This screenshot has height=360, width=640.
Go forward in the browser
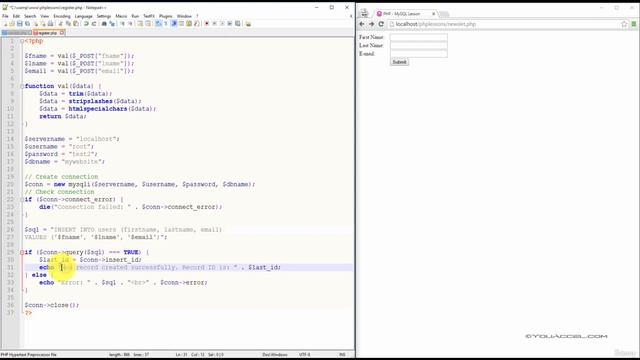tap(371, 24)
